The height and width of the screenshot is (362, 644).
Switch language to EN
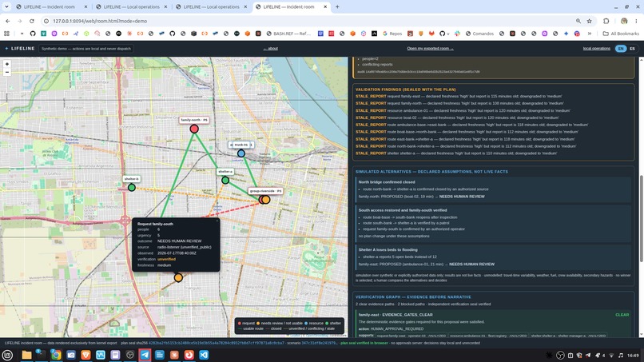coord(621,49)
